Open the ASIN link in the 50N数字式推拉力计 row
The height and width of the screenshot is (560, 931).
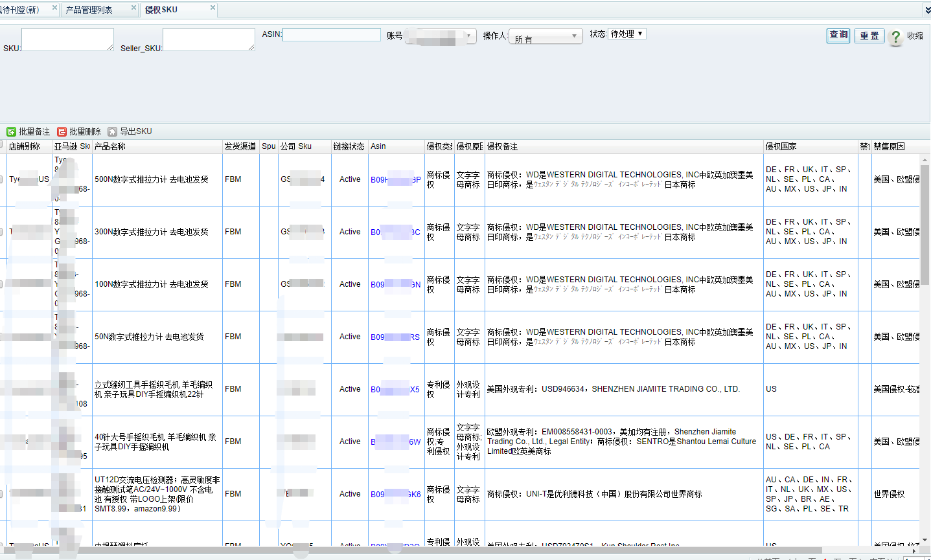tap(395, 337)
